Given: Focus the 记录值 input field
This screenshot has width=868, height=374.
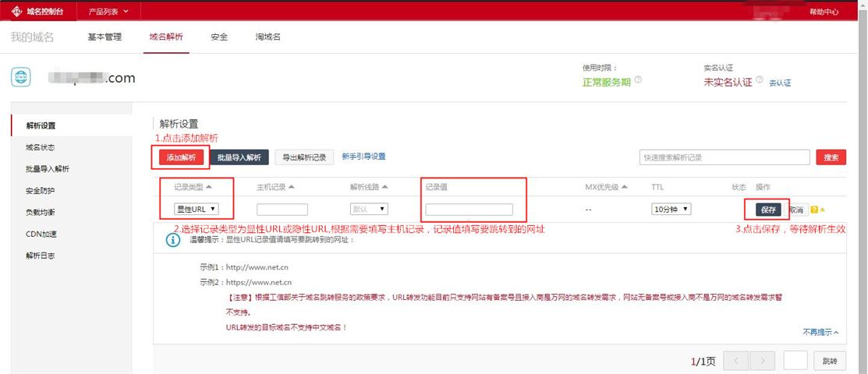Looking at the screenshot, I should click(x=469, y=210).
